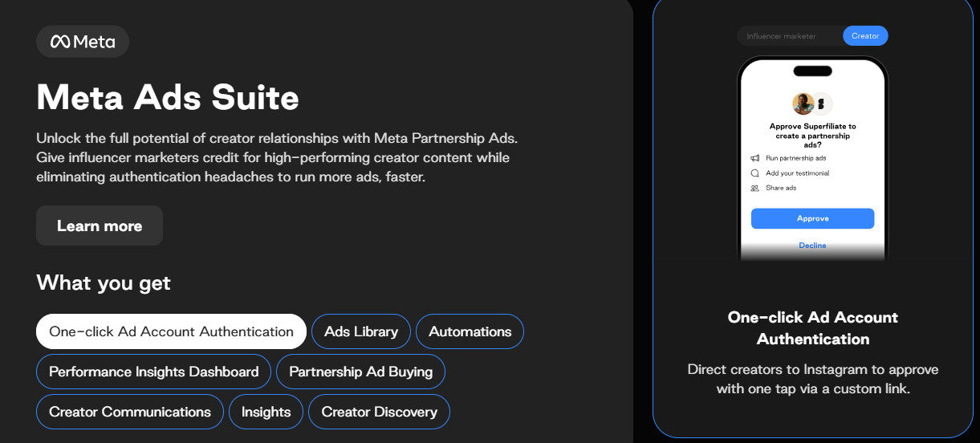980x443 pixels.
Task: Select the Ads Library pill
Action: [361, 331]
